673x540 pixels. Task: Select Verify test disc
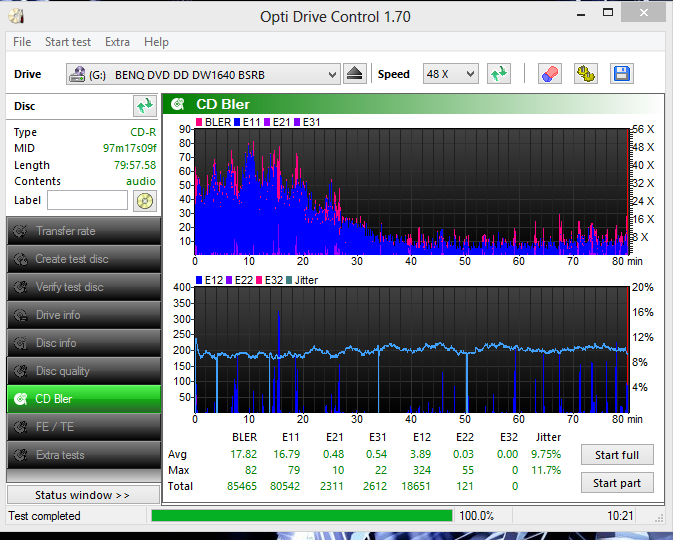point(84,287)
